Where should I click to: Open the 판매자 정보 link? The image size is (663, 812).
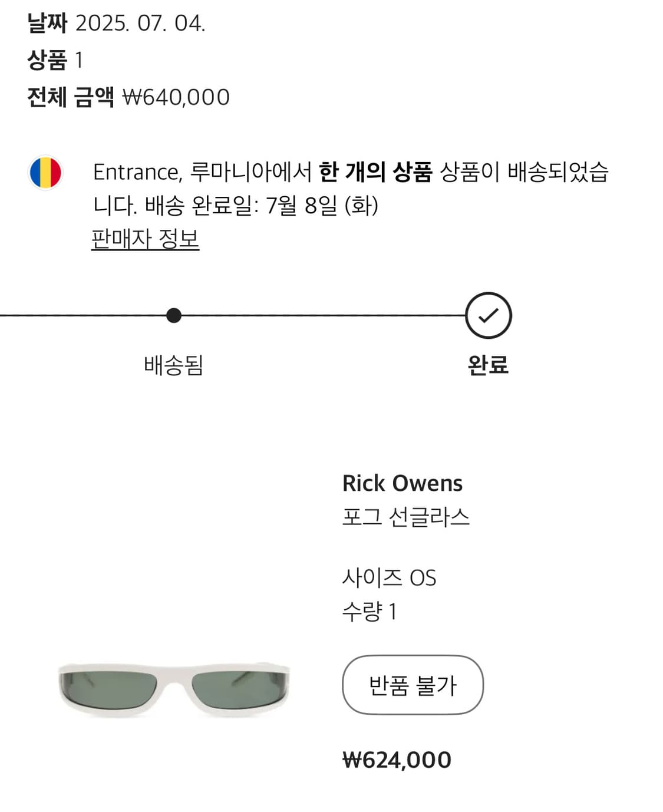click(145, 239)
